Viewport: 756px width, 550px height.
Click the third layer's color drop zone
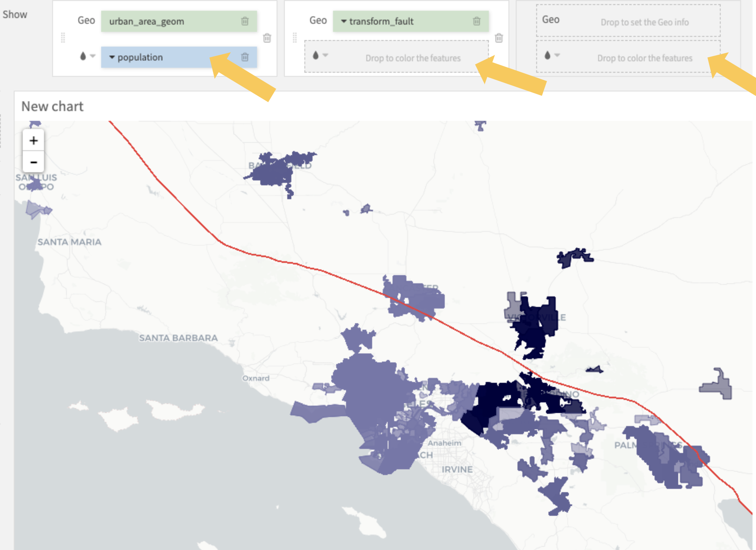point(628,57)
